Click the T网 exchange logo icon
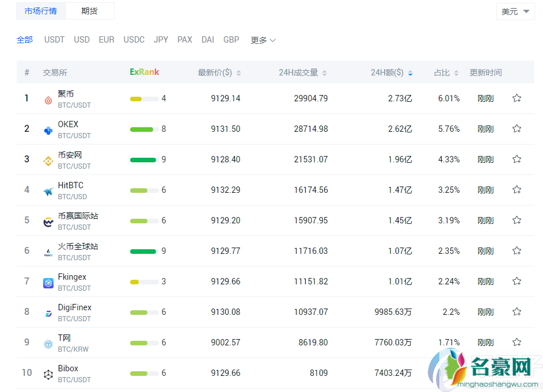The height and width of the screenshot is (392, 543). point(48,344)
